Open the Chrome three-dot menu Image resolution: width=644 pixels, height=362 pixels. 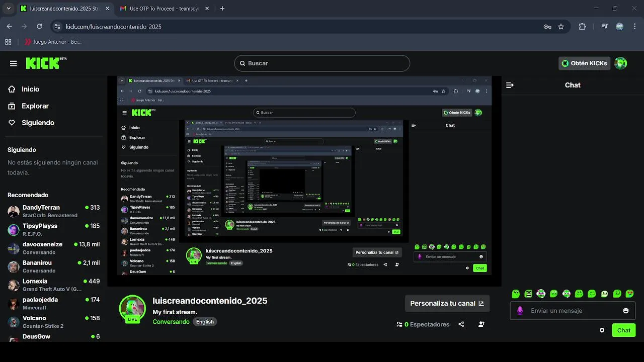pos(635,27)
